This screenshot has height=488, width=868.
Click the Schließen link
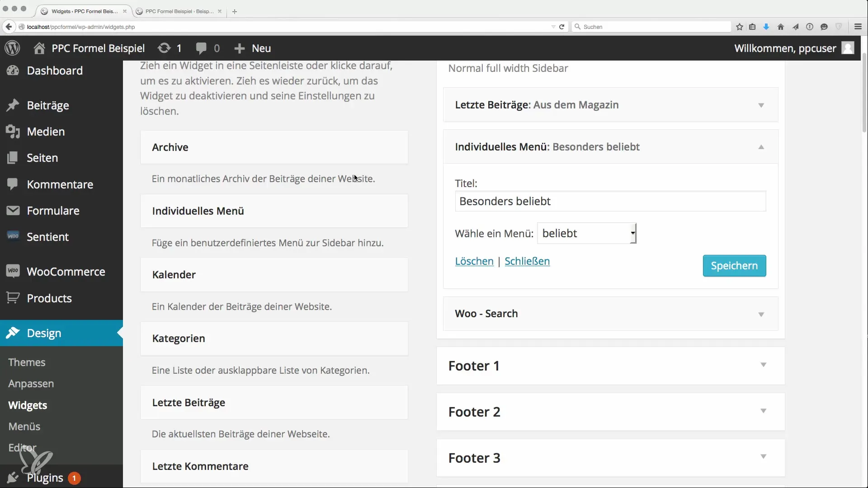pyautogui.click(x=527, y=261)
